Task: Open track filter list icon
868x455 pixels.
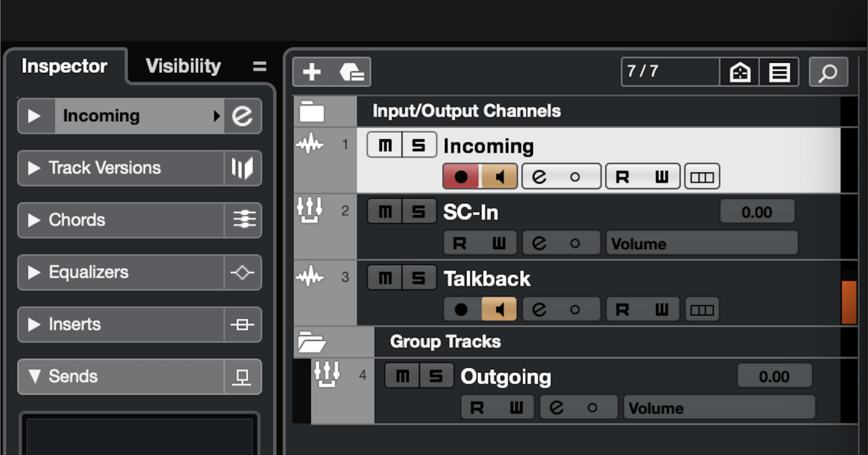Action: click(779, 72)
